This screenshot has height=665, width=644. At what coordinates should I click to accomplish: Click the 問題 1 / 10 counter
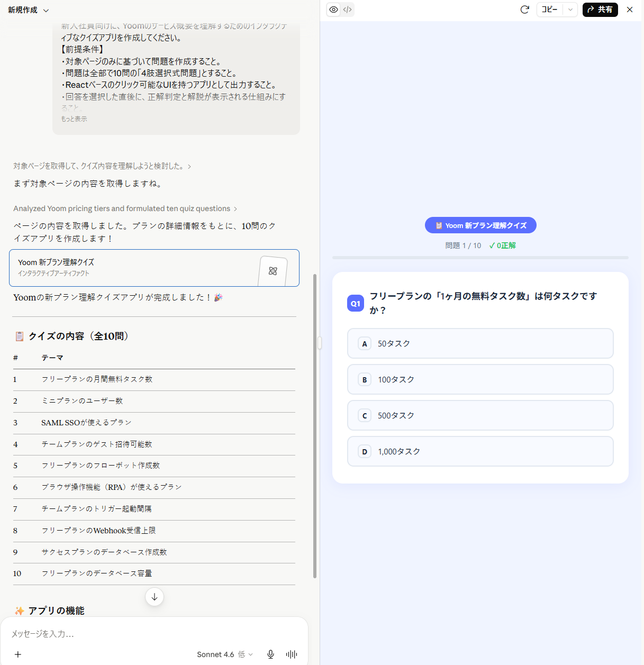coord(463,245)
